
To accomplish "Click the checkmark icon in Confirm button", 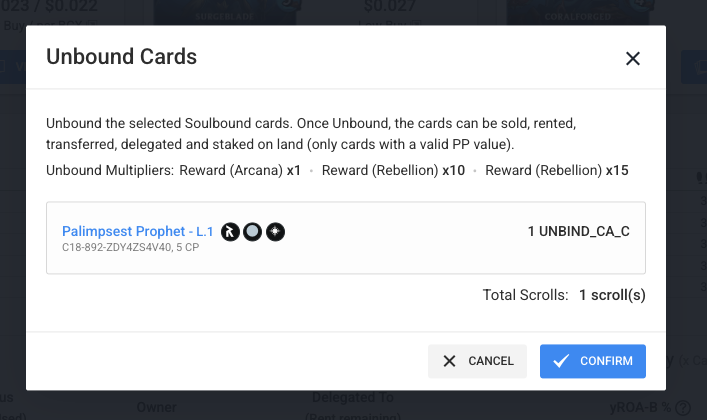I will [561, 361].
